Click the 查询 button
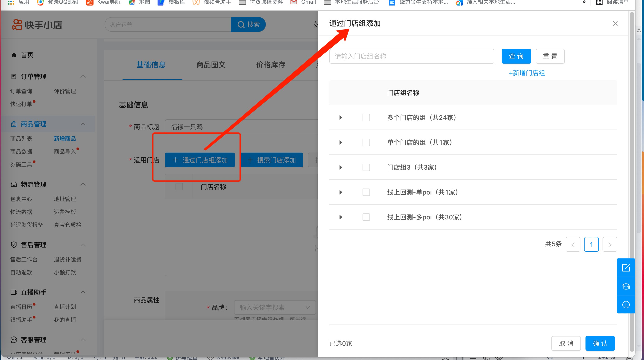The height and width of the screenshot is (360, 644). (516, 56)
